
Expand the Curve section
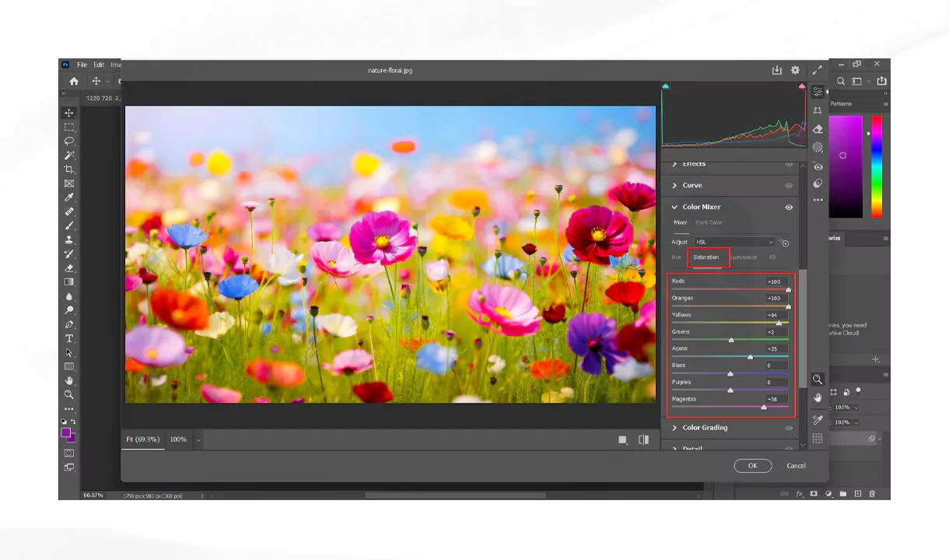click(674, 186)
